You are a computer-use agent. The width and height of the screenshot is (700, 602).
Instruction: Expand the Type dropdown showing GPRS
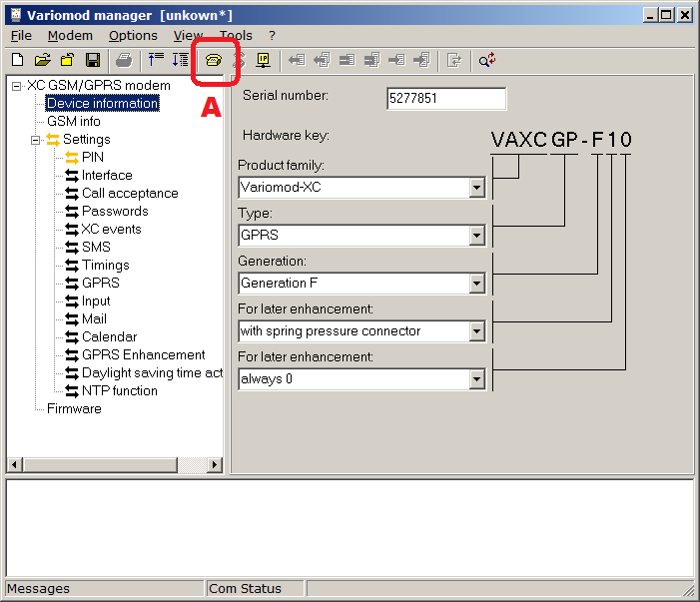[476, 236]
